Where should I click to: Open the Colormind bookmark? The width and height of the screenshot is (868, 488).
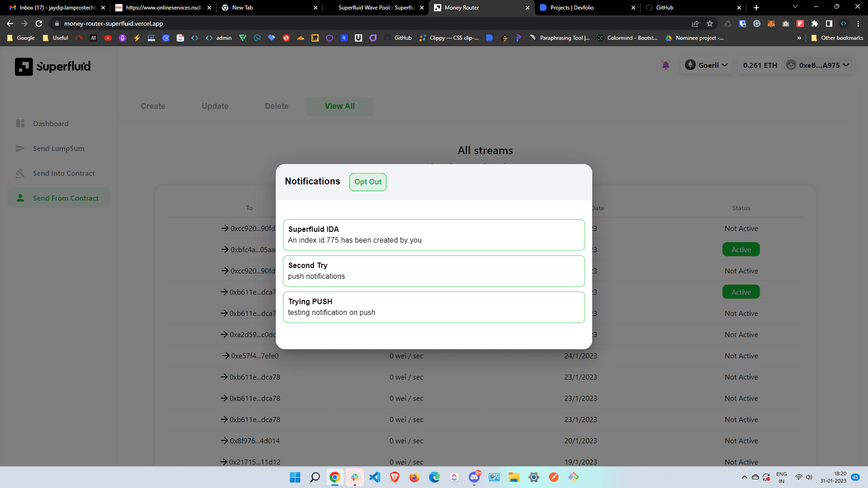pos(627,38)
